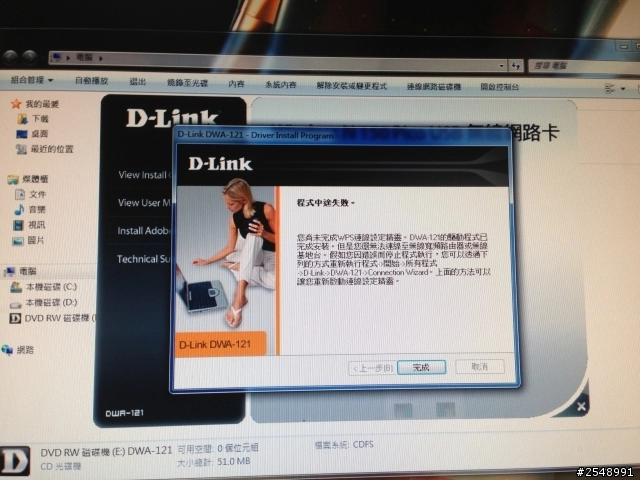Click the installer dialog title bar

342,135
